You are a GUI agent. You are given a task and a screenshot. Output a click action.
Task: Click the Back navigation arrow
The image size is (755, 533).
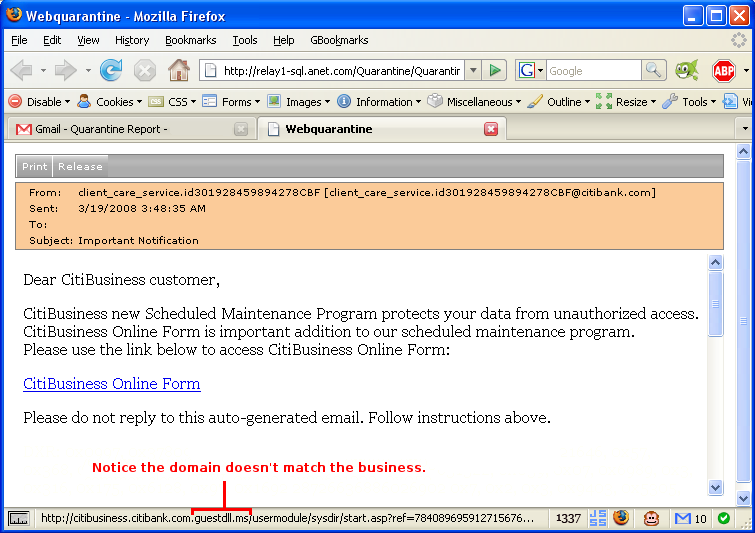point(21,71)
